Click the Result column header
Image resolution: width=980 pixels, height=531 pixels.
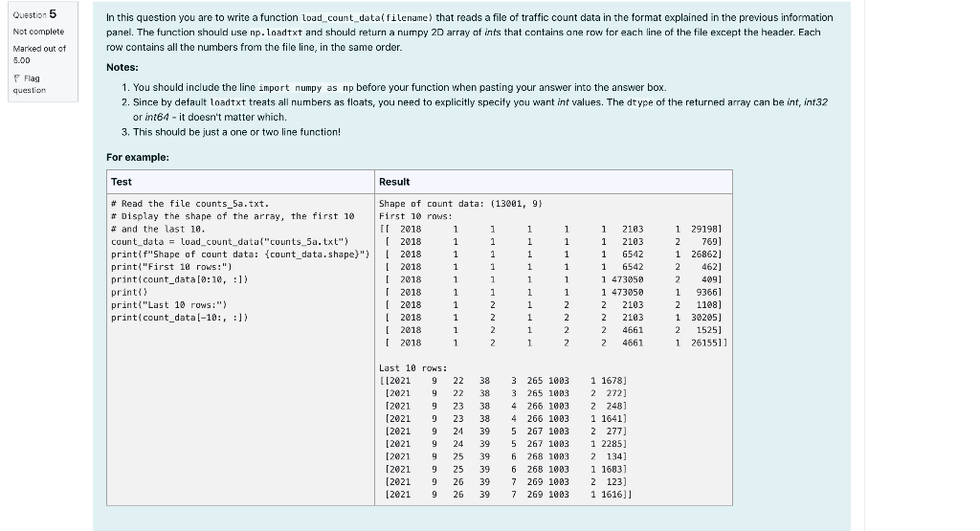tap(394, 182)
